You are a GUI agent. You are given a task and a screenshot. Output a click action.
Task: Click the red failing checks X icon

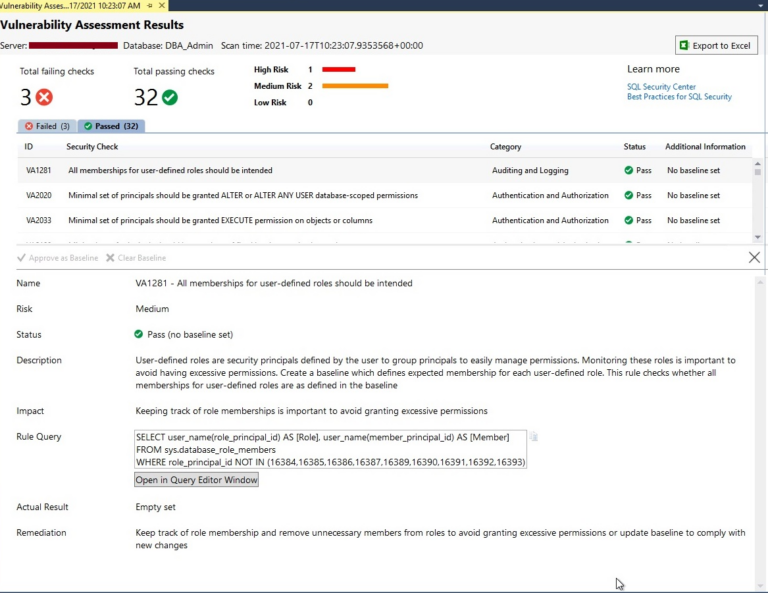44,97
